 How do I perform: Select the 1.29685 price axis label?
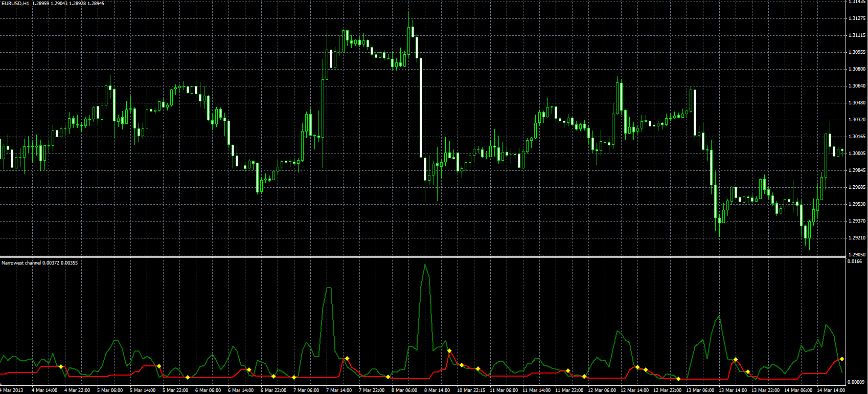coord(857,187)
